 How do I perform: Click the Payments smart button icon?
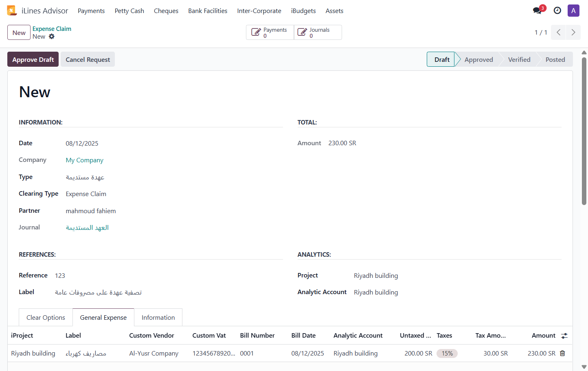point(256,33)
